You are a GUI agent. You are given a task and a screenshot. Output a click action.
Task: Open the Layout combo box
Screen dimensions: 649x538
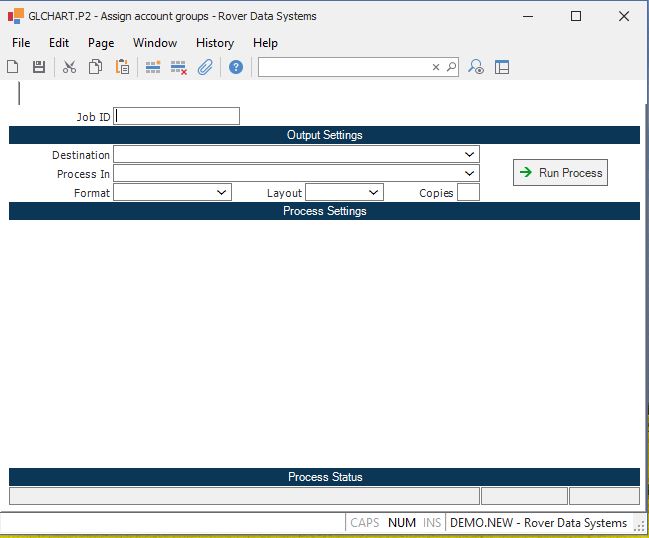point(374,192)
